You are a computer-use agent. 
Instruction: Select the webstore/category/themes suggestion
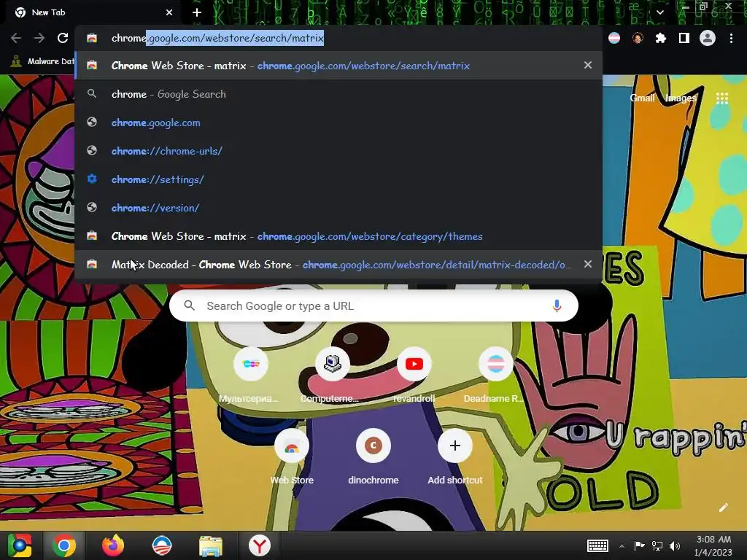coord(338,236)
